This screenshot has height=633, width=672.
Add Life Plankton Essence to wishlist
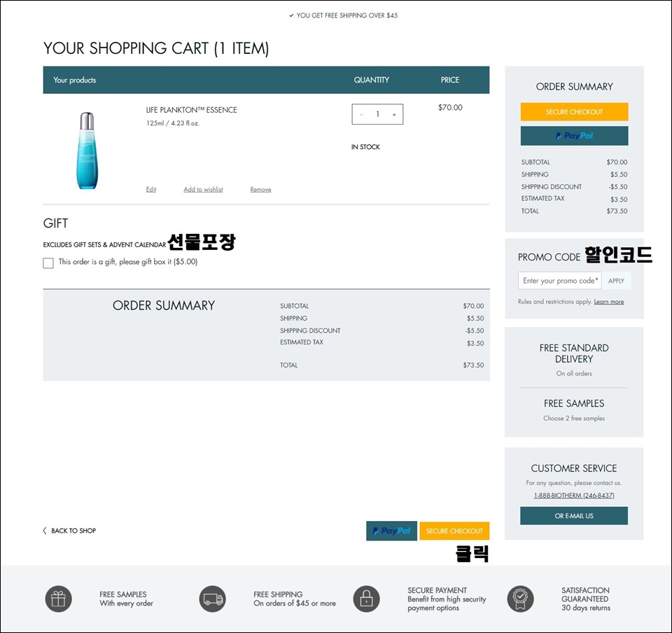pos(203,190)
